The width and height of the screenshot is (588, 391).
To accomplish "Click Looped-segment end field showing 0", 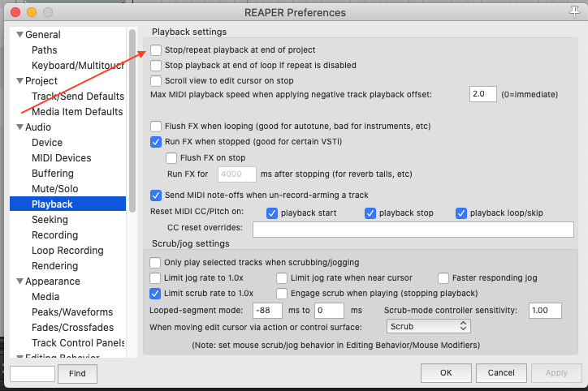I will pos(329,311).
